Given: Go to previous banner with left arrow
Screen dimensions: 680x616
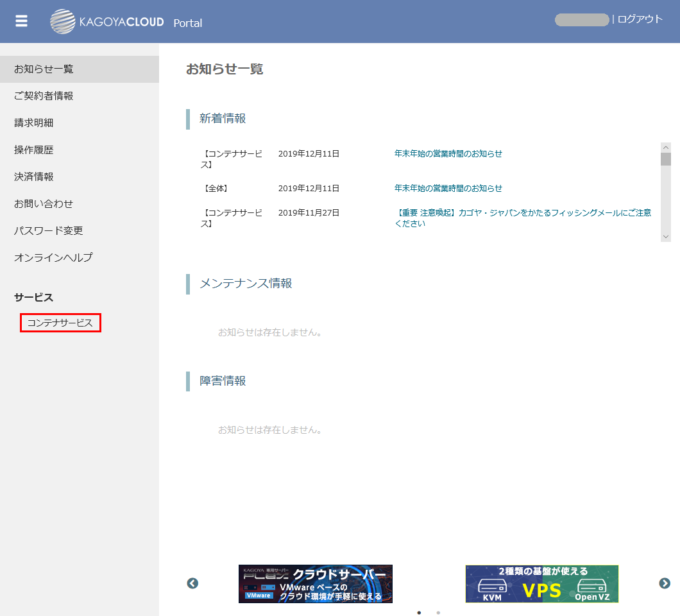Looking at the screenshot, I should point(192,583).
